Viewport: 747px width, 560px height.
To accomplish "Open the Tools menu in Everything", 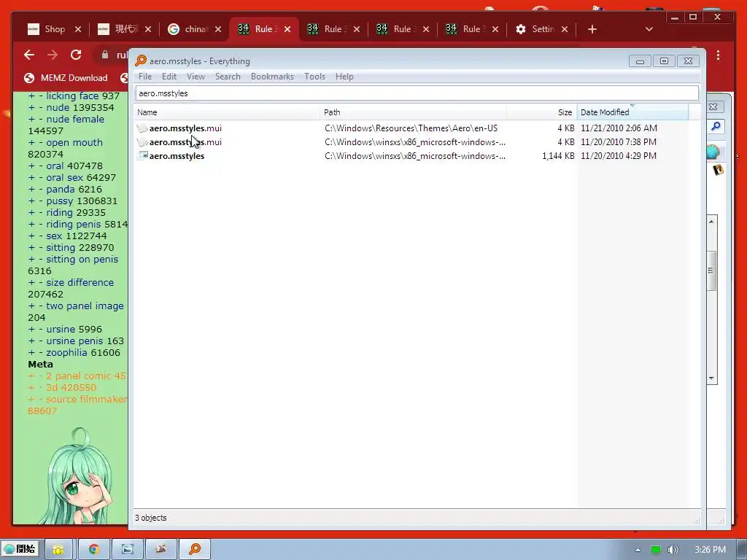I will pos(314,77).
